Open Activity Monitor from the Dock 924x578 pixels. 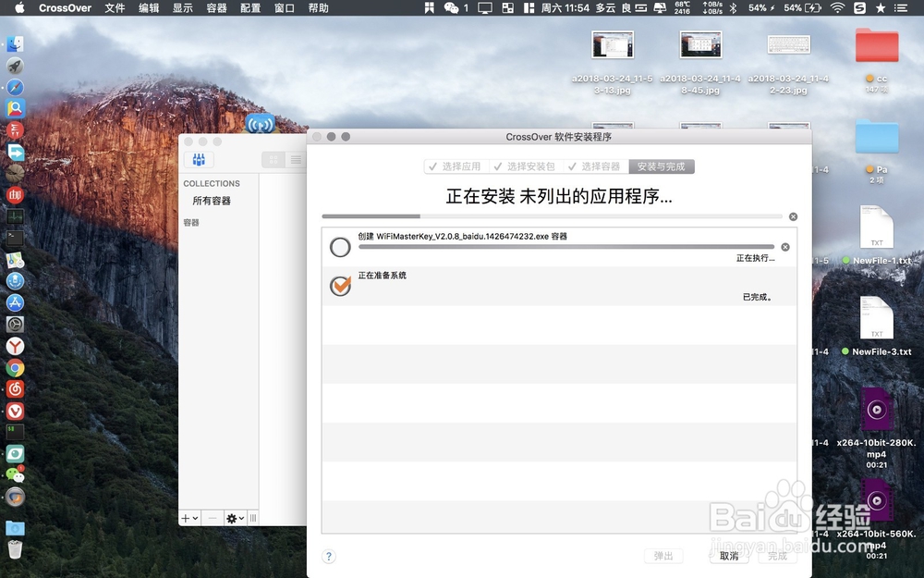tap(15, 216)
